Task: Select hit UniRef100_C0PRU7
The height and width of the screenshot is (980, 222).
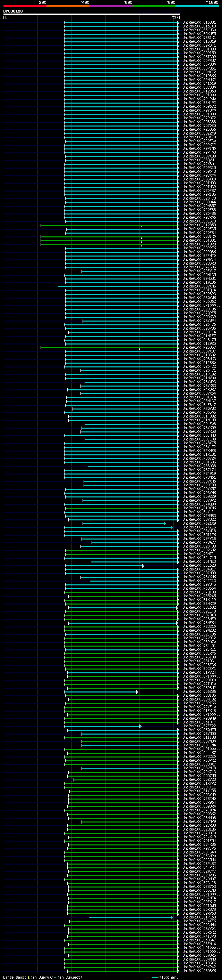Action: 199,61
